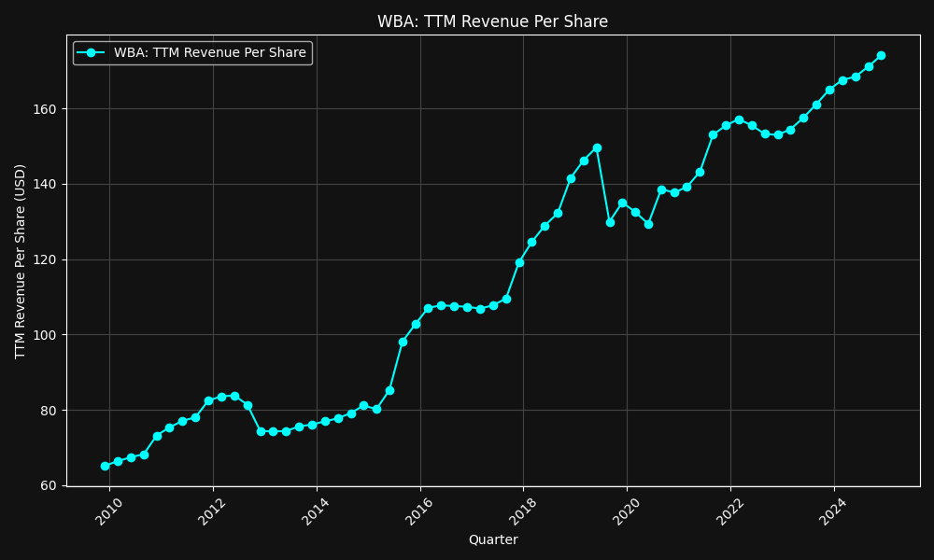Select the 2019 peak data point near 150

[597, 148]
